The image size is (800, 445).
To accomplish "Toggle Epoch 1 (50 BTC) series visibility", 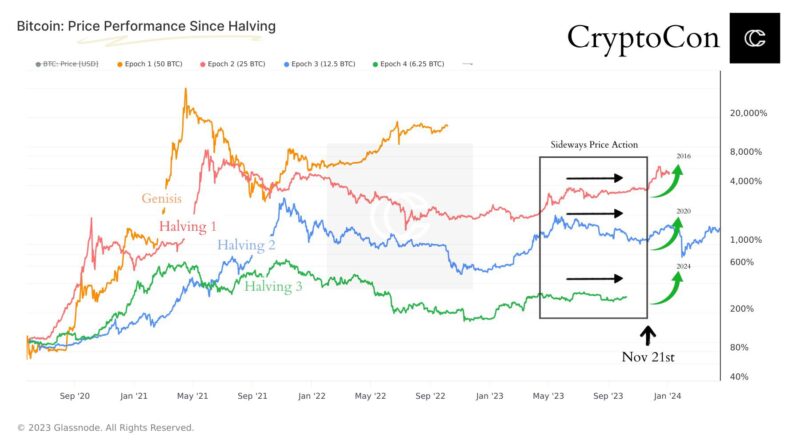I will 156,63.
